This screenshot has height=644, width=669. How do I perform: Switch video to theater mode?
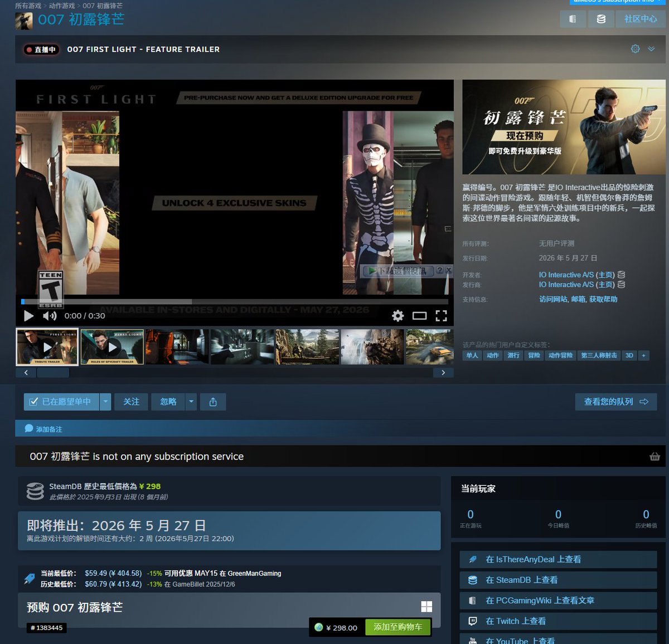coord(419,316)
